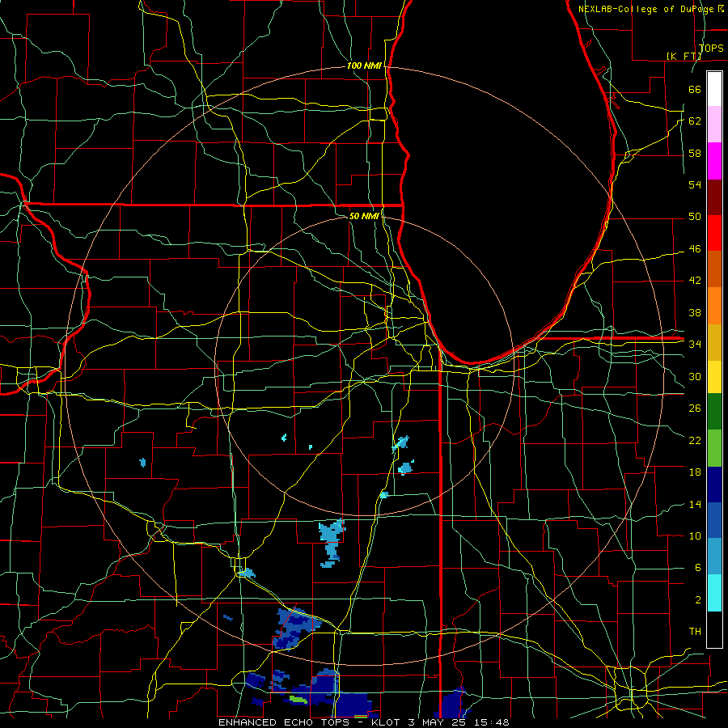Click the dark orange 46 legend swatch

[x=714, y=269]
